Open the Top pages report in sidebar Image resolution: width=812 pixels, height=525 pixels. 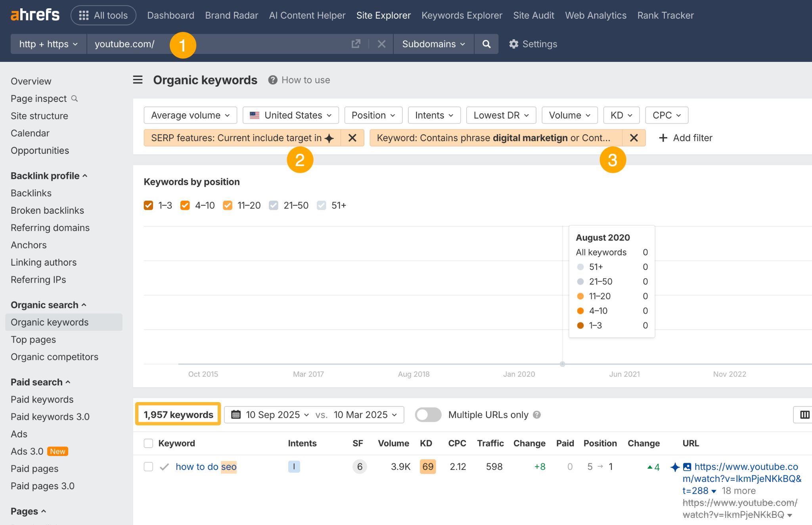(x=33, y=339)
